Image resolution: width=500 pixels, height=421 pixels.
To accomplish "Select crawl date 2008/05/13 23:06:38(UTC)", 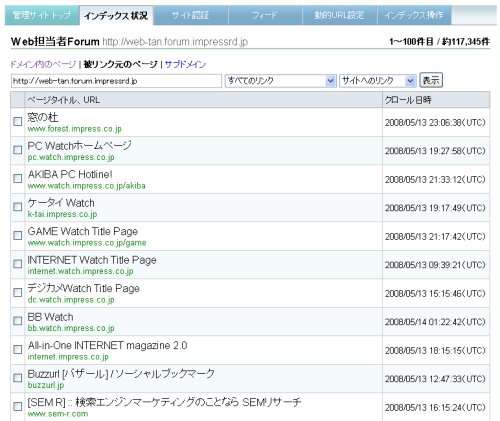I will [435, 122].
